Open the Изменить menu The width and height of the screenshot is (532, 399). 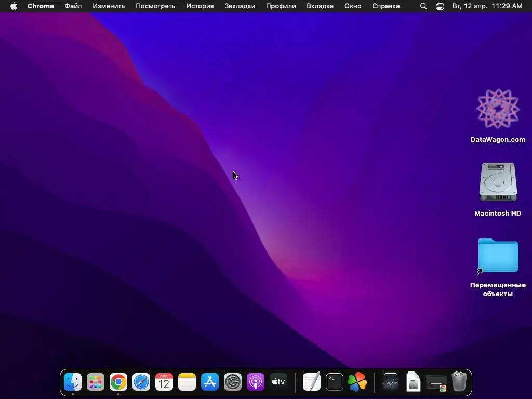(x=109, y=6)
